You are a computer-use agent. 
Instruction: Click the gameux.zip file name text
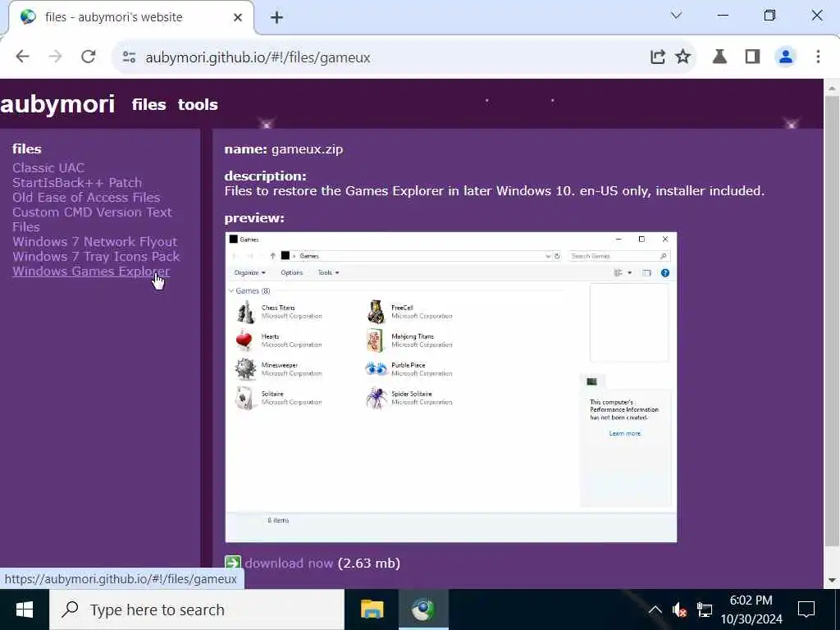[x=307, y=149]
